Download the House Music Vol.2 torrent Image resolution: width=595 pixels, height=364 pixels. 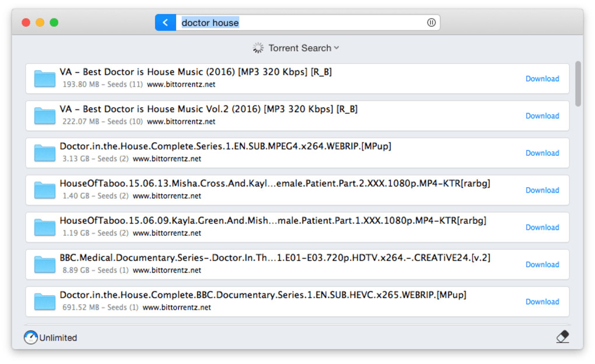[542, 116]
